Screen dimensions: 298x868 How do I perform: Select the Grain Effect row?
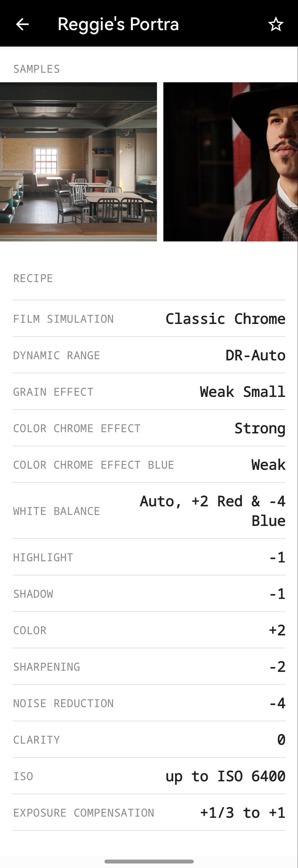coord(149,392)
